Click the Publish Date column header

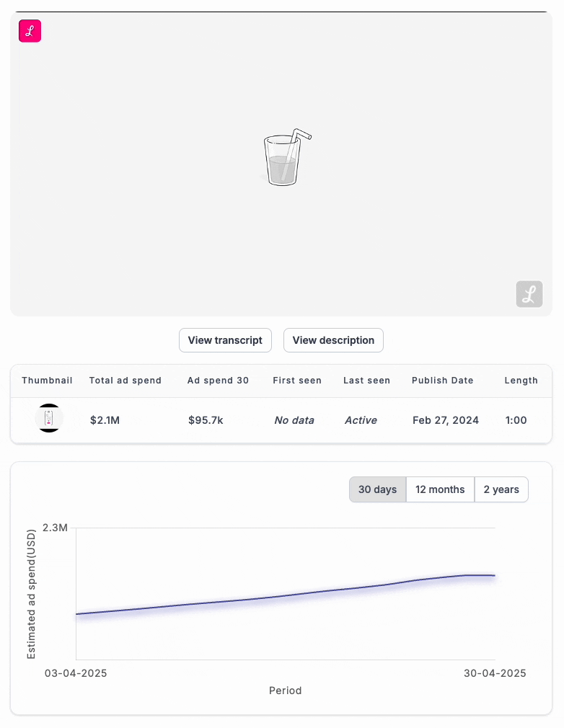[443, 381]
